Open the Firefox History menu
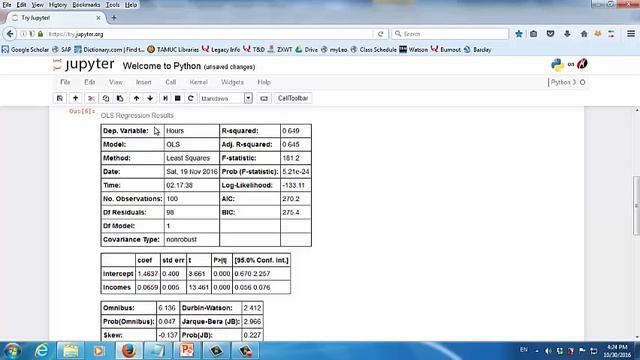Screen dimensions: 640x360 click(58, 5)
